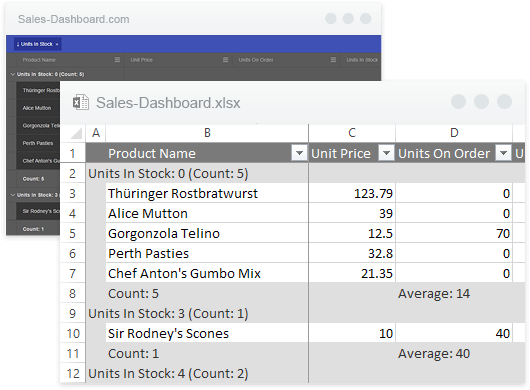530x390 pixels.
Task: Collapse the Units In Stock: 0 group in web grid
Action: [13, 74]
